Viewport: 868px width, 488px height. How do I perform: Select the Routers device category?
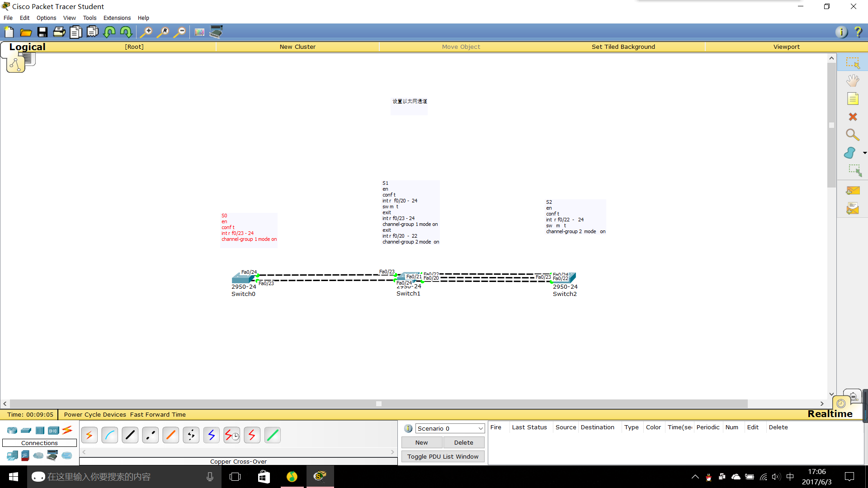pos(12,431)
